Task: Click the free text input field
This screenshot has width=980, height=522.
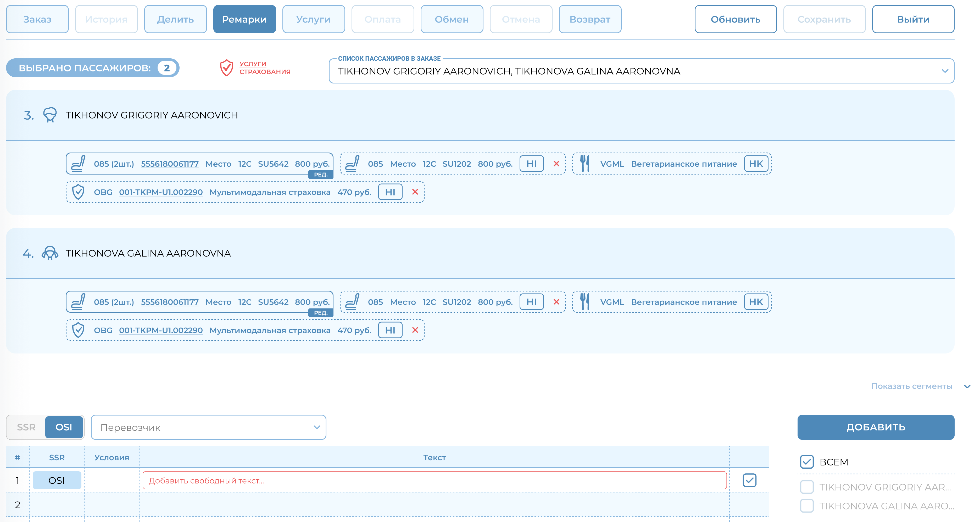Action: coord(434,481)
